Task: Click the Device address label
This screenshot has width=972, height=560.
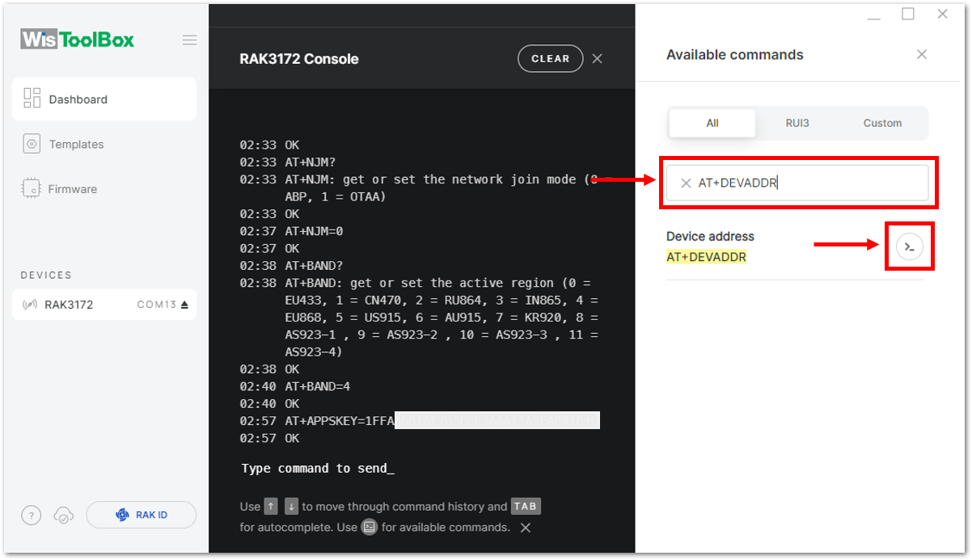Action: 710,237
